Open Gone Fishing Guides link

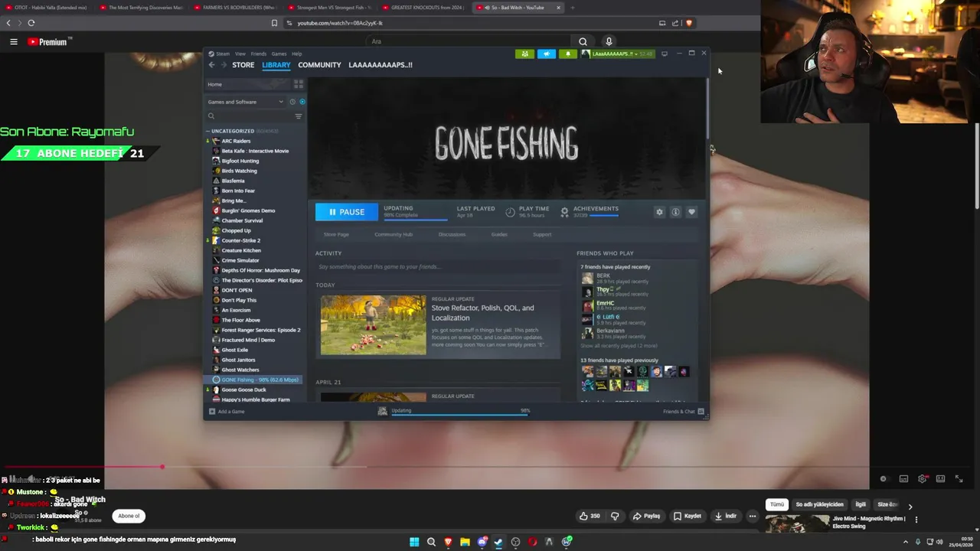pos(499,234)
